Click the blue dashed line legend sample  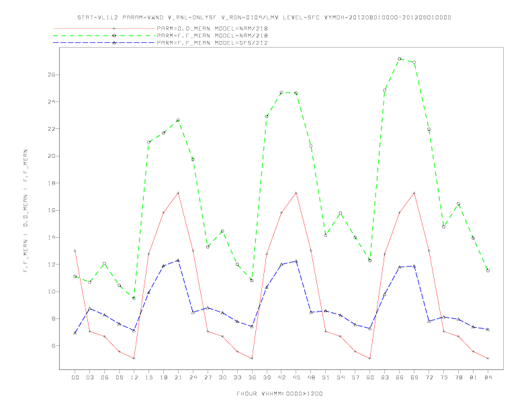pos(104,43)
